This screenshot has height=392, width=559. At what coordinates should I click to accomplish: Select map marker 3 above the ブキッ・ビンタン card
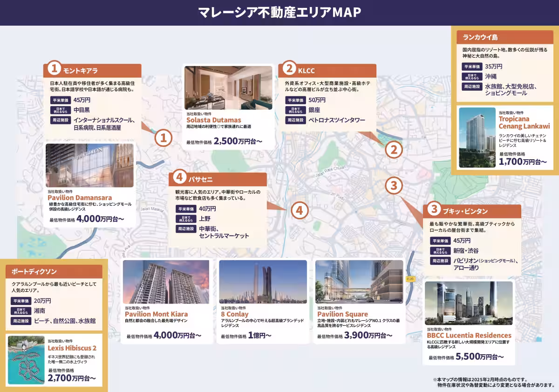394,186
